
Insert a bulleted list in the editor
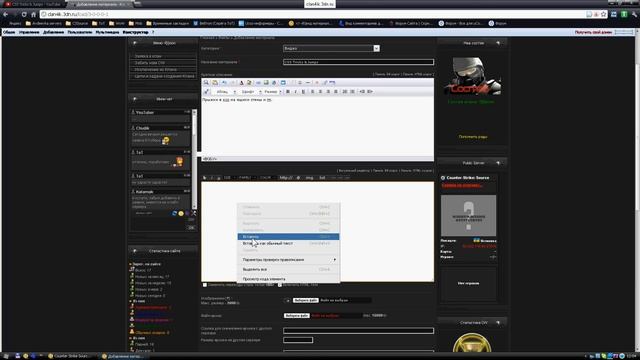[352, 91]
